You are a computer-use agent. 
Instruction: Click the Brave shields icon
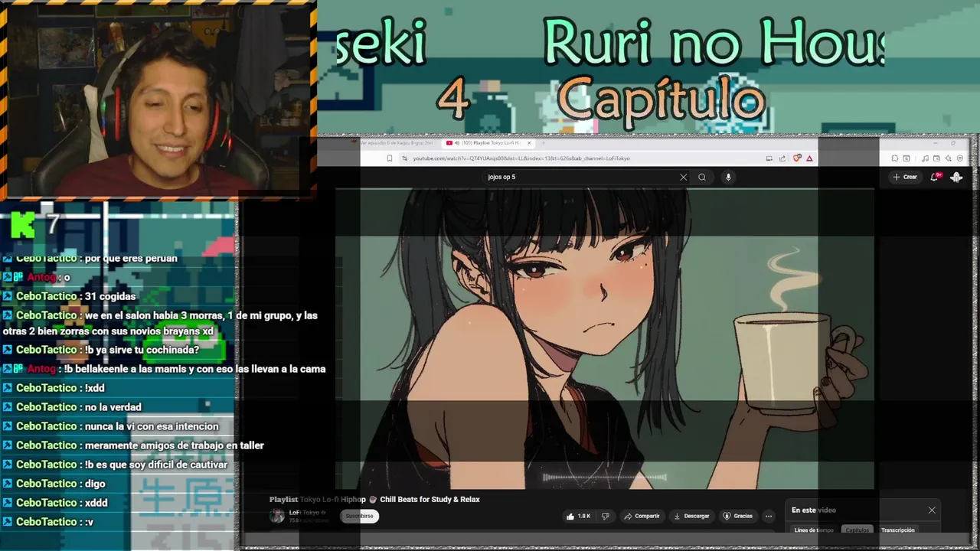tap(797, 158)
